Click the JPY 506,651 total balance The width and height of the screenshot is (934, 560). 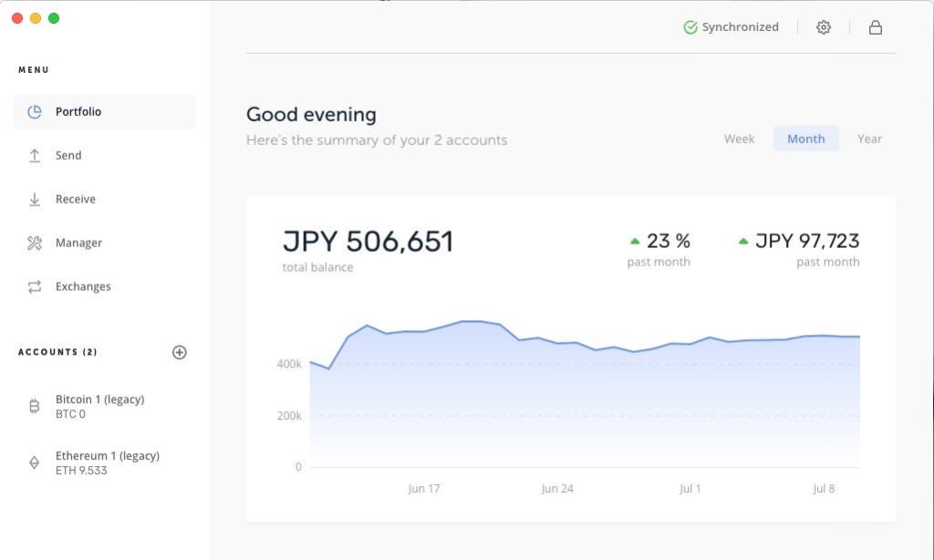pyautogui.click(x=368, y=242)
